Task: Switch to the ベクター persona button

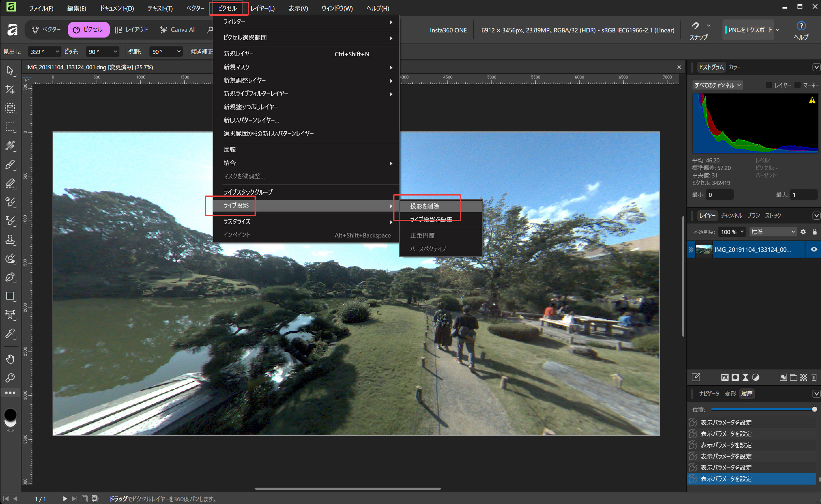Action: [46, 30]
